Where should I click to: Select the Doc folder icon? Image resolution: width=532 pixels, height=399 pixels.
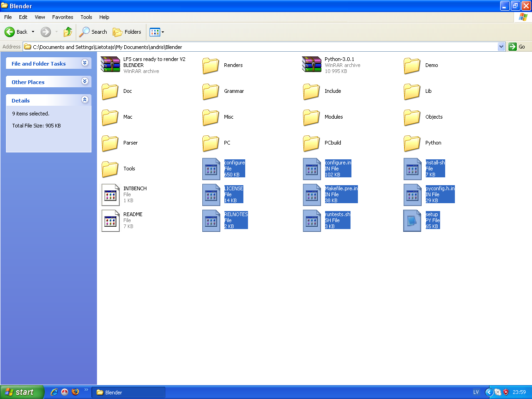point(110,91)
